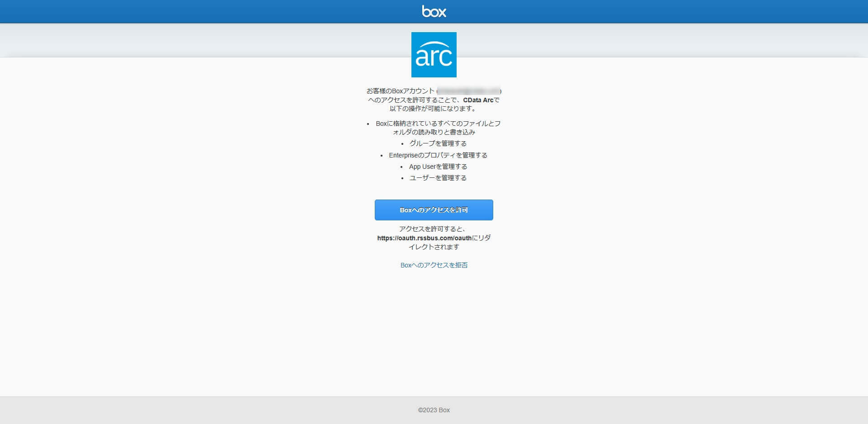Viewport: 868px width, 424px height.
Task: Click the Box logo in the header
Action: coord(434,11)
